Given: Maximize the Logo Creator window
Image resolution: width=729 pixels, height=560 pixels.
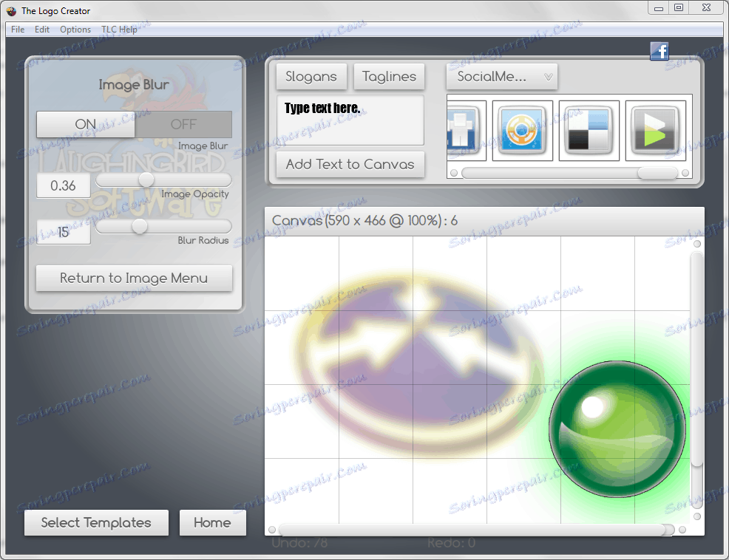Looking at the screenshot, I should click(678, 7).
